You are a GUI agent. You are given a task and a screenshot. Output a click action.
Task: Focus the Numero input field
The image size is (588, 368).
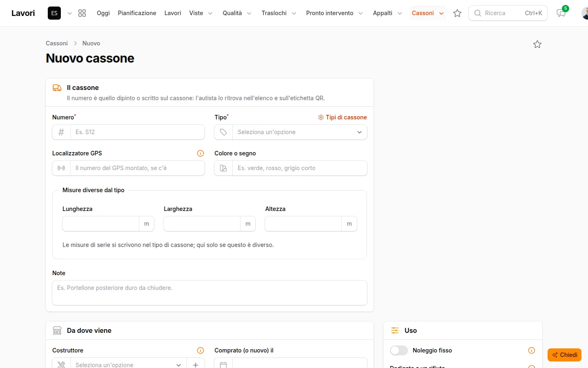(138, 132)
